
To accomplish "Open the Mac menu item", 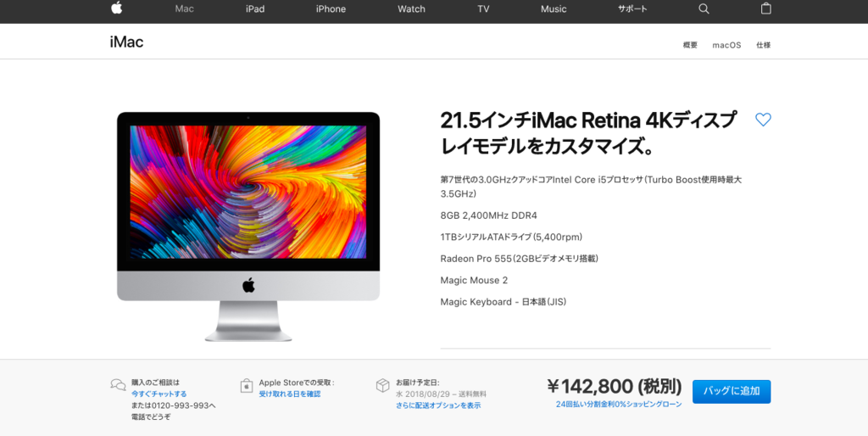I will pyautogui.click(x=184, y=8).
